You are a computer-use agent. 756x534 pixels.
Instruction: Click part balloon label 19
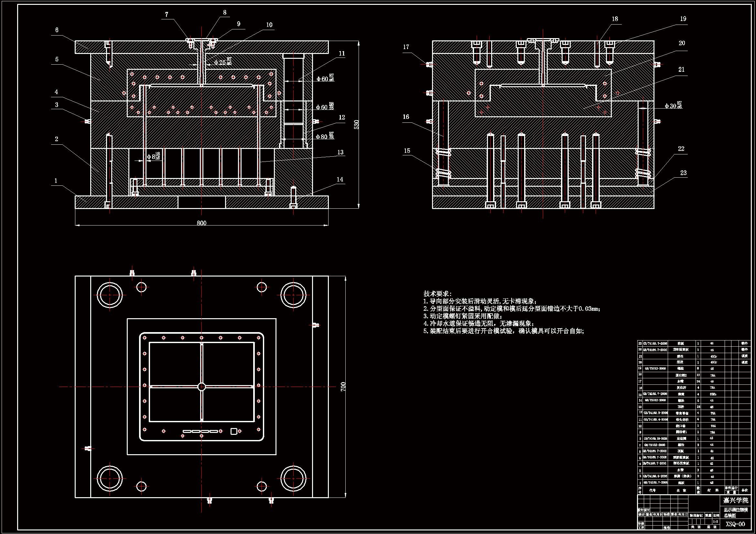(x=683, y=19)
